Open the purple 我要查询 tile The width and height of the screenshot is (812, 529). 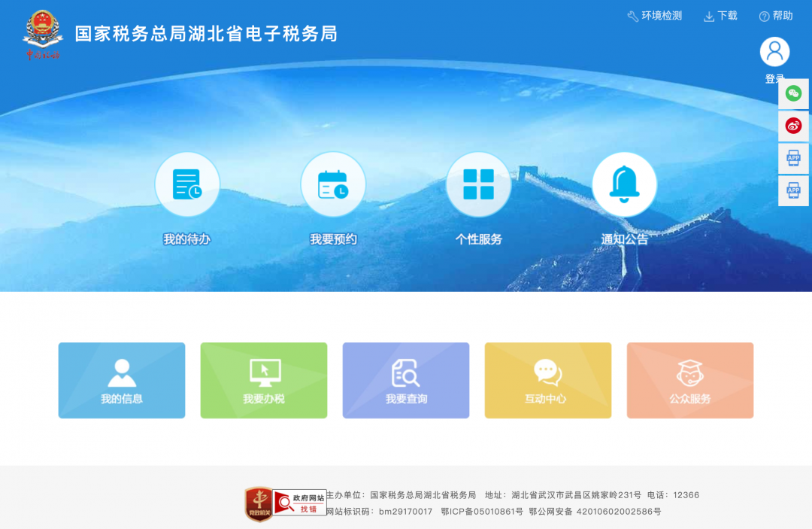[x=406, y=380]
